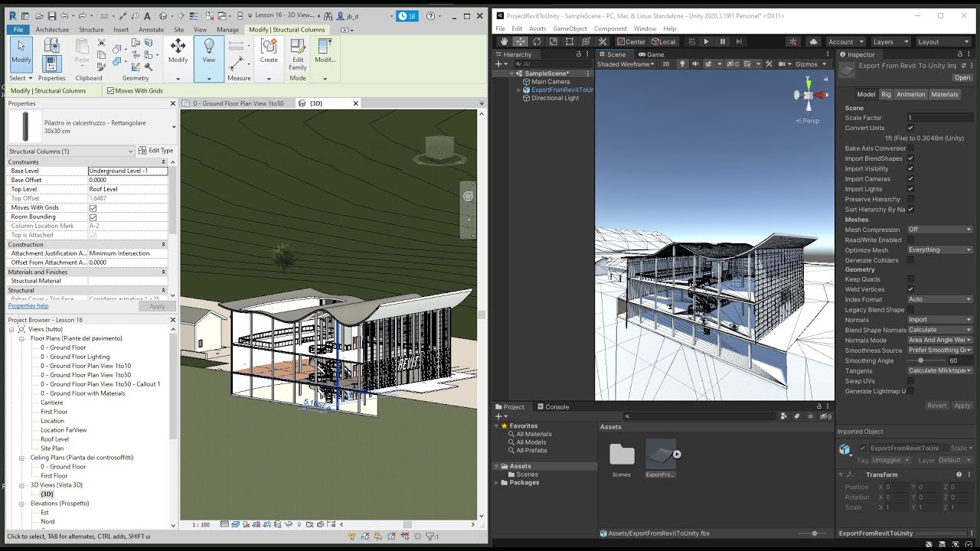Click the Revit Save icon

point(51,16)
